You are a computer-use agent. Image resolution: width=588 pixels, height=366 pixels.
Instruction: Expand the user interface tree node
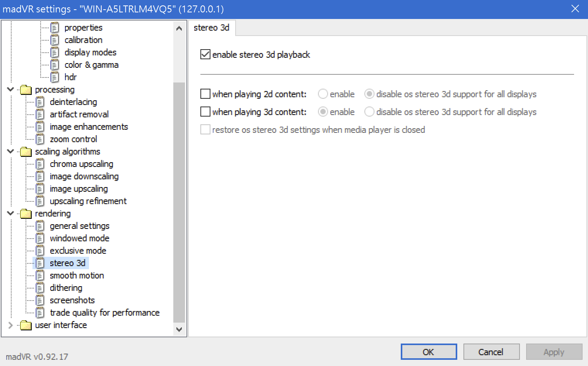10,325
